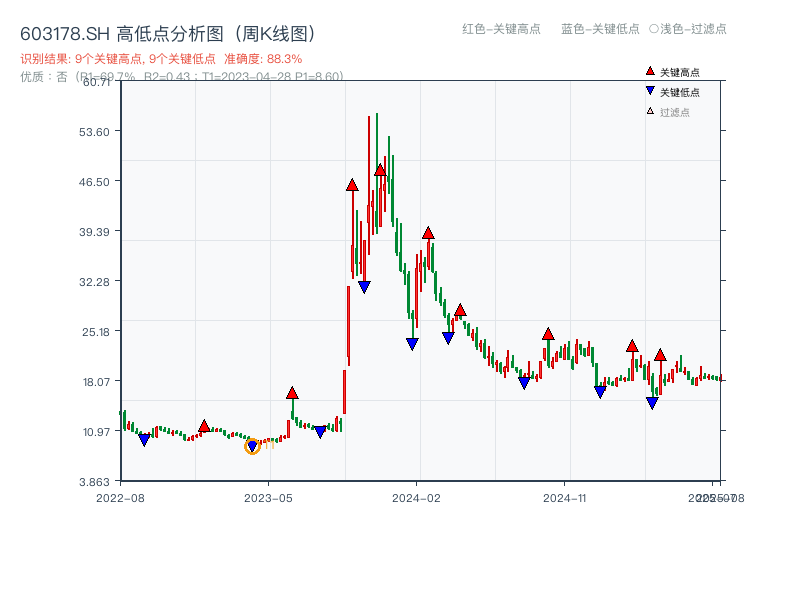The height and width of the screenshot is (600, 800).
Task: Click the red 关键高点 triangle legend icon
Action: point(648,71)
